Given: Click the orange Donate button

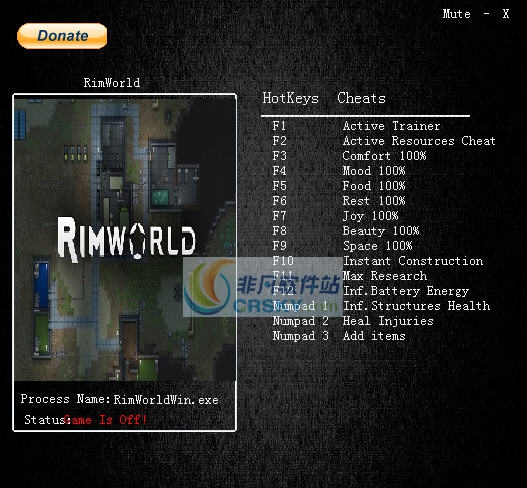Looking at the screenshot, I should click(62, 36).
